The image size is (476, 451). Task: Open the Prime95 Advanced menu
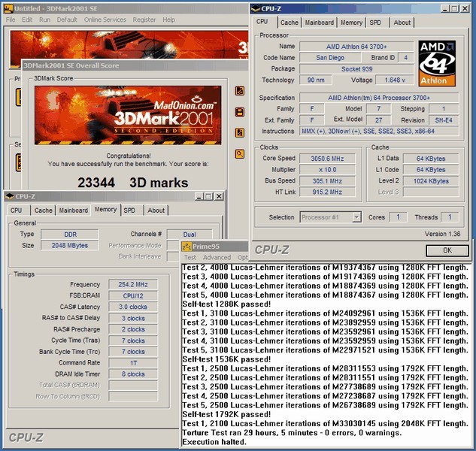(x=217, y=257)
